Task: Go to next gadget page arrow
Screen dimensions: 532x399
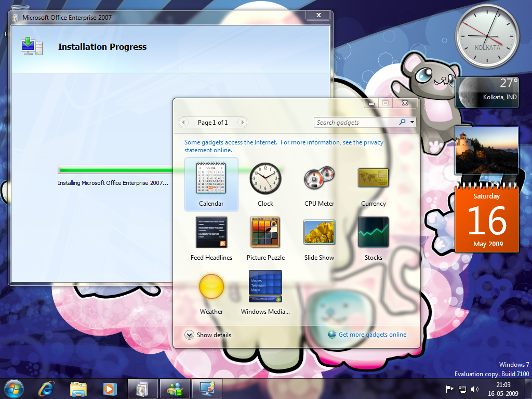Action: (242, 123)
